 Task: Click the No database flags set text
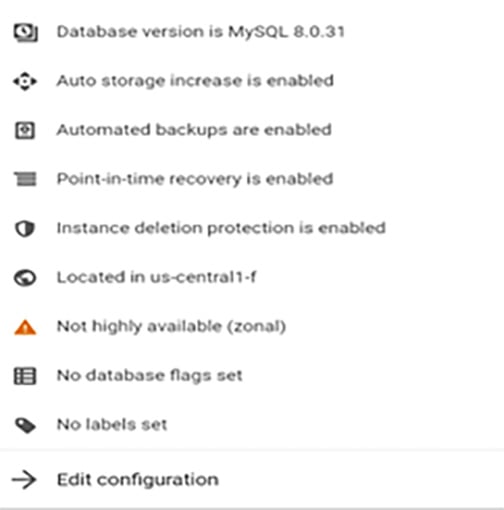point(150,376)
